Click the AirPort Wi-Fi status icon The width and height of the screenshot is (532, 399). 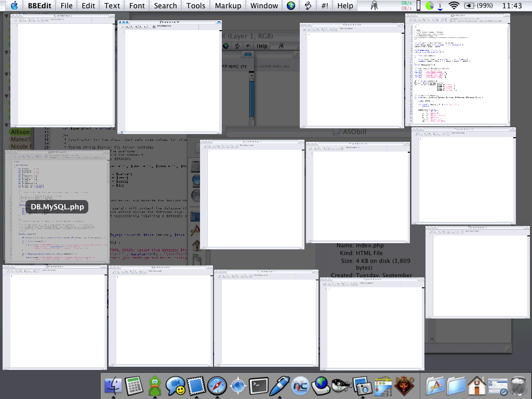coord(454,6)
